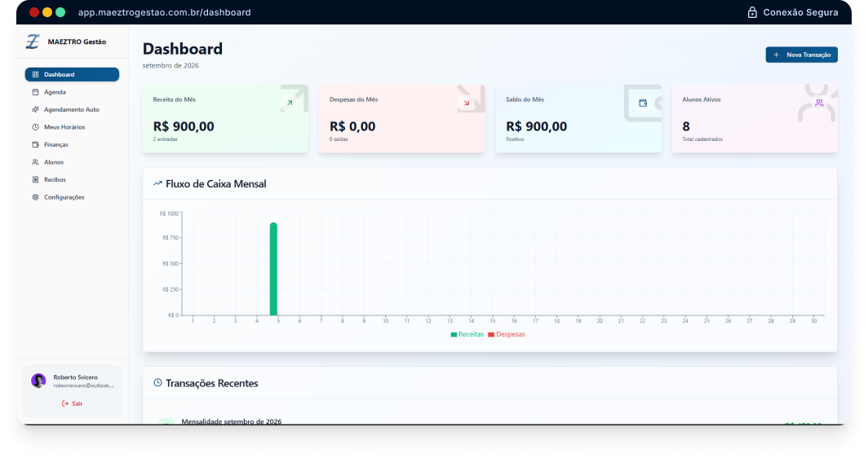Click the Recibos receipt icon

click(35, 180)
